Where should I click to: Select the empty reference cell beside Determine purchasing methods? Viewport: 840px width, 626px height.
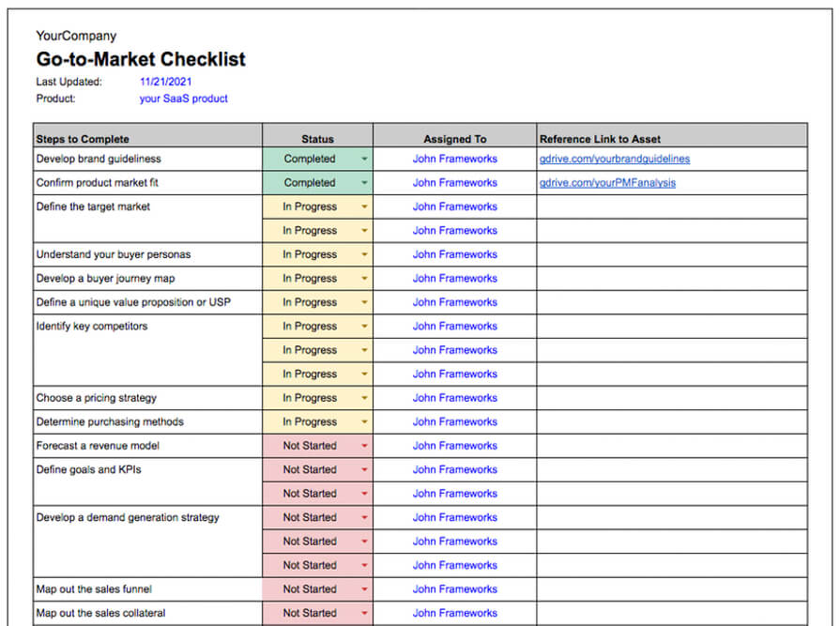point(670,421)
